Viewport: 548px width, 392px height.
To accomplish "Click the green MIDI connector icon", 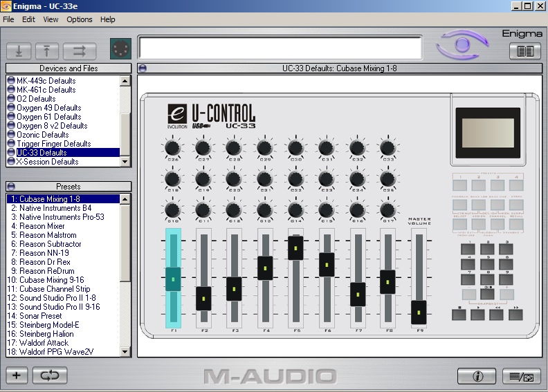I will click(x=120, y=48).
